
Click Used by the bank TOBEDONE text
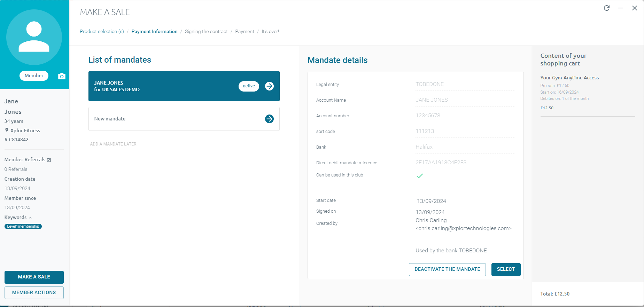[451, 251]
